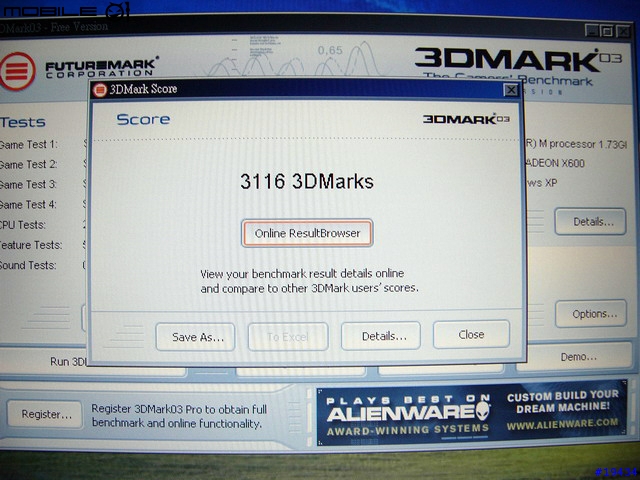Click the Alienware advertisement banner

pyautogui.click(x=472, y=413)
